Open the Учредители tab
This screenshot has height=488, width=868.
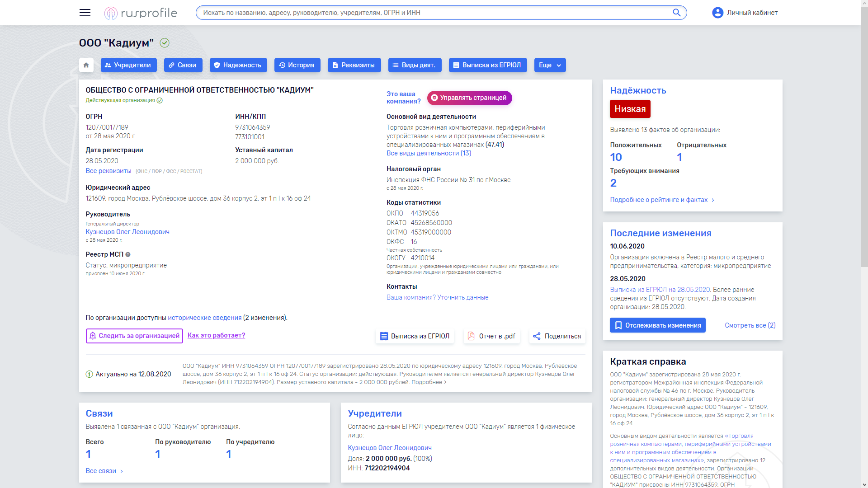pos(129,65)
